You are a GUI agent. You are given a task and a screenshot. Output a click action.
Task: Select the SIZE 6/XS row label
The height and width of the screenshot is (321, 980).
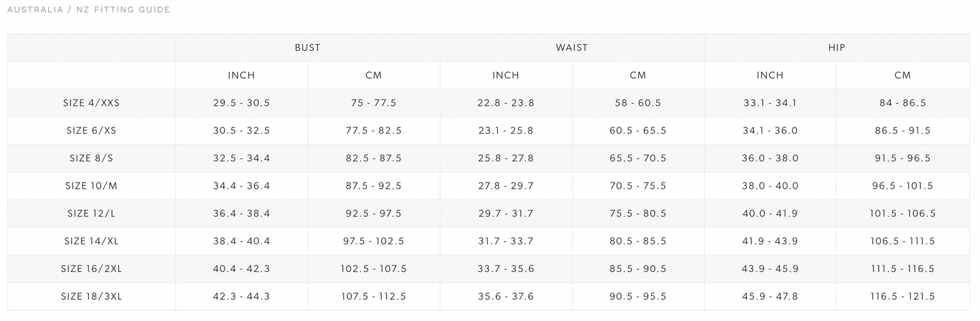point(92,130)
